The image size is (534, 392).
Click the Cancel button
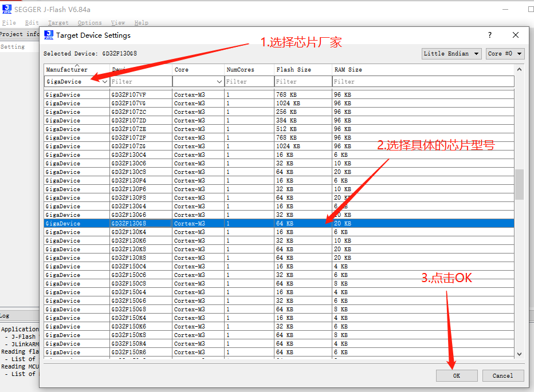pos(502,375)
